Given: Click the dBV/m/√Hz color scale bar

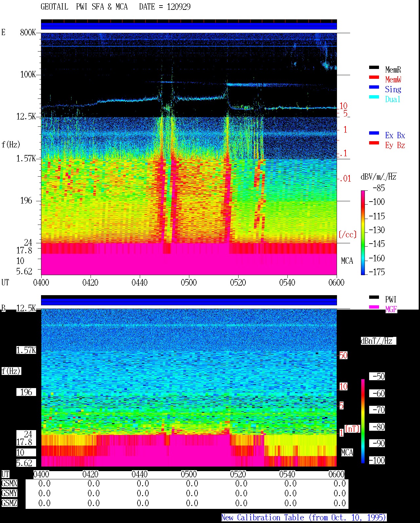Looking at the screenshot, I should [x=363, y=232].
